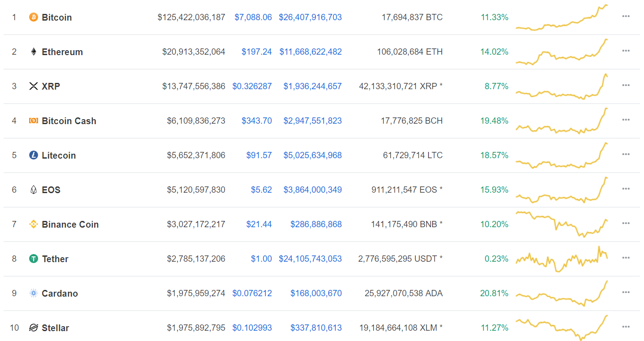Open the more options menu for Bitcoin
This screenshot has height=341, width=644.
(x=626, y=16)
